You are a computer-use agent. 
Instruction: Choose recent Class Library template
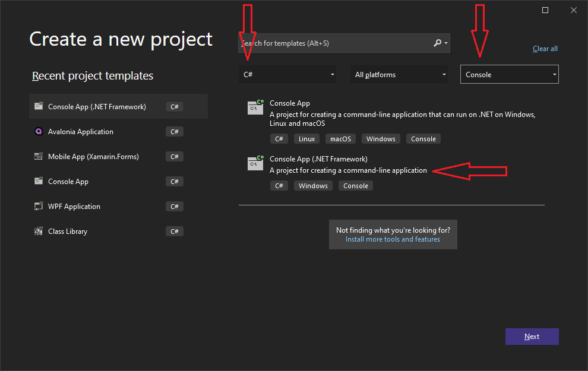[68, 232]
